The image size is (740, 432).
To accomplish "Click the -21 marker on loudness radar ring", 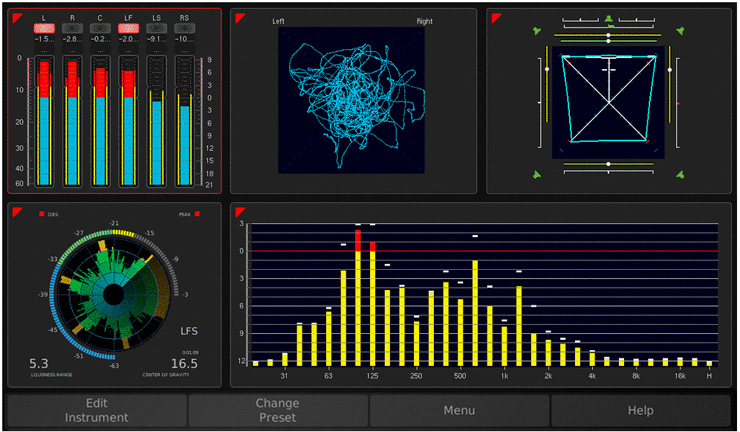I will tap(114, 223).
